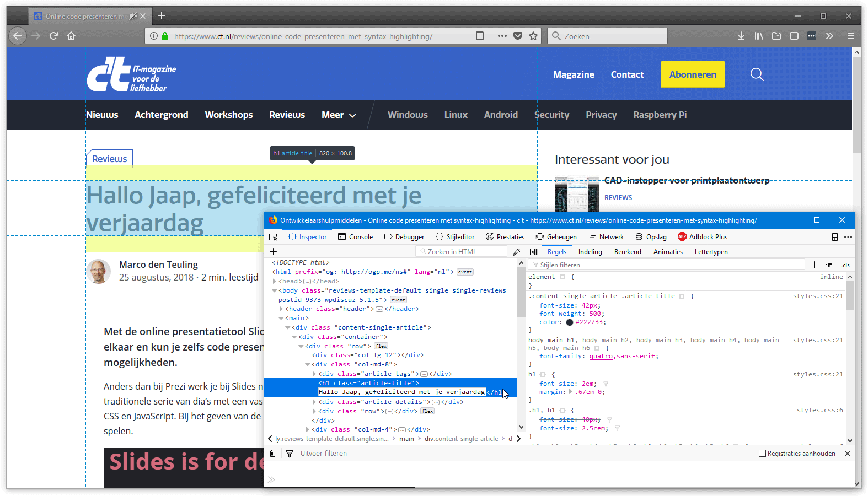Collapse the body node in markup tree
This screenshot has height=496, width=868.
tap(275, 290)
